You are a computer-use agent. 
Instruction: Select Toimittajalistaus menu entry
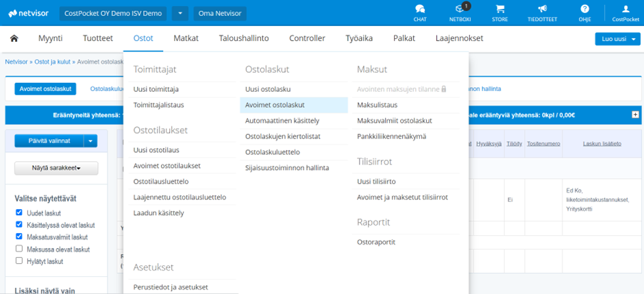(158, 105)
